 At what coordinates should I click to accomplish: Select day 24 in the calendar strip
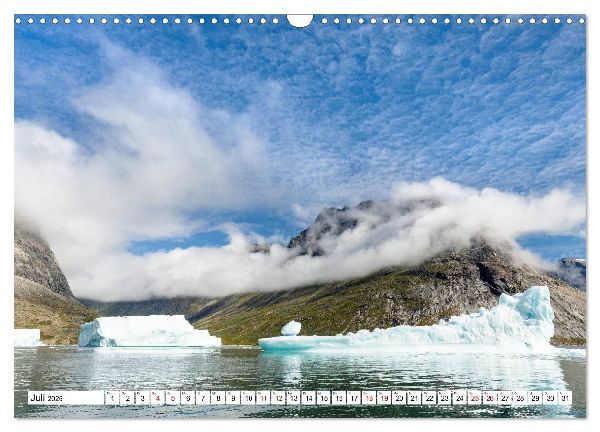[x=460, y=398]
